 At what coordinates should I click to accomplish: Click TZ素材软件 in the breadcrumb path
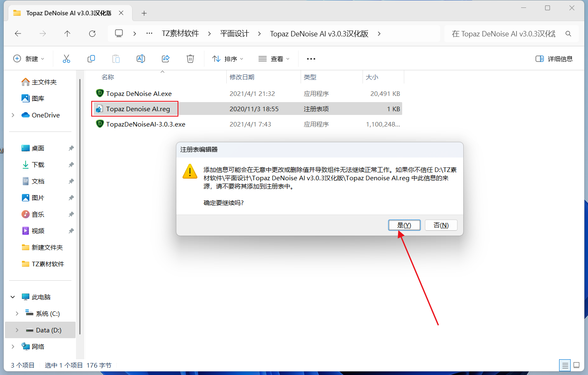click(180, 33)
